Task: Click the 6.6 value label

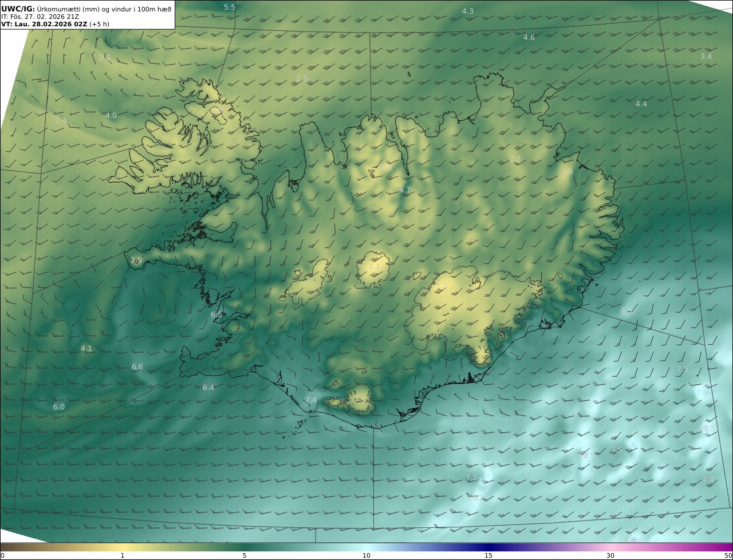Action: tap(137, 366)
